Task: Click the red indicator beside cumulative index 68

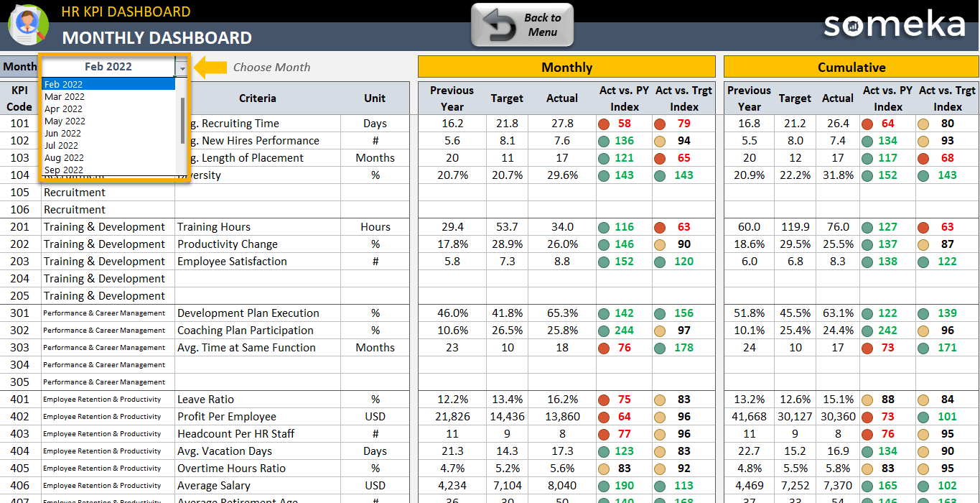Action: click(x=923, y=158)
